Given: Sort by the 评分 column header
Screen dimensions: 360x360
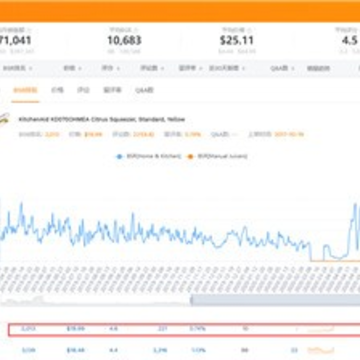Looking at the screenshot, I should click(x=111, y=68).
